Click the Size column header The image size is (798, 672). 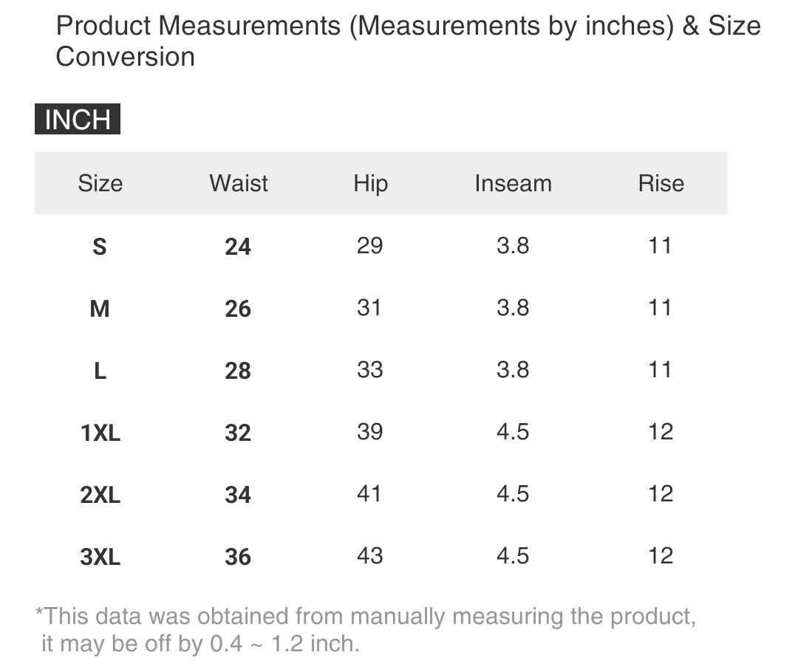click(x=100, y=183)
